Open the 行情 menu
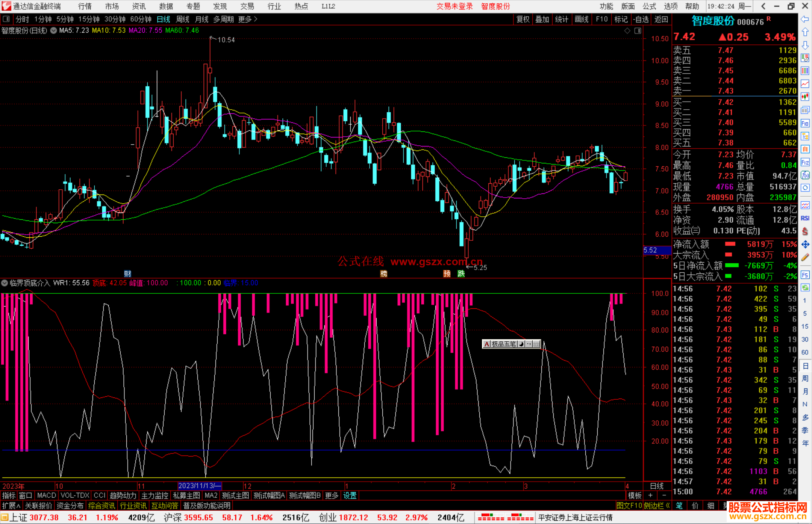The height and width of the screenshot is (524, 812). 85,6
